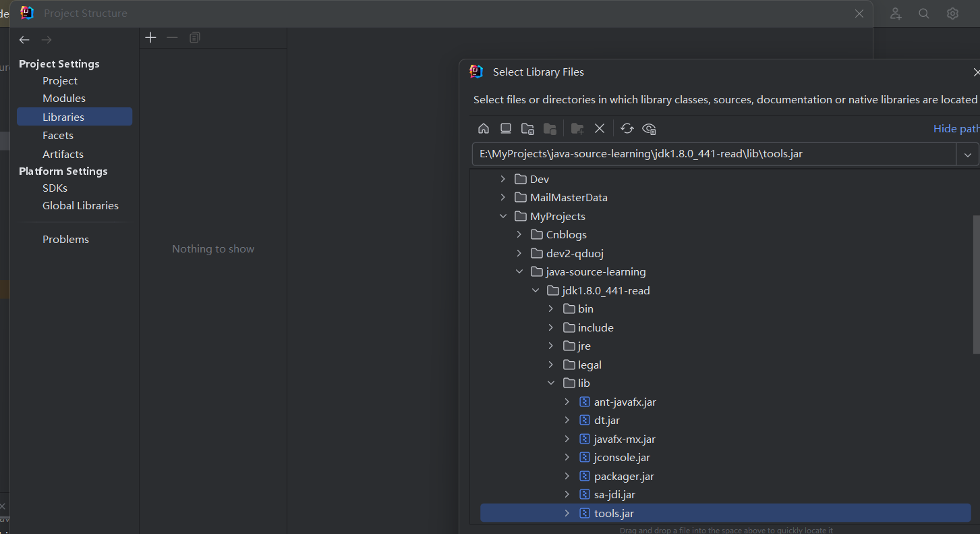Open the Modules settings page

[64, 98]
